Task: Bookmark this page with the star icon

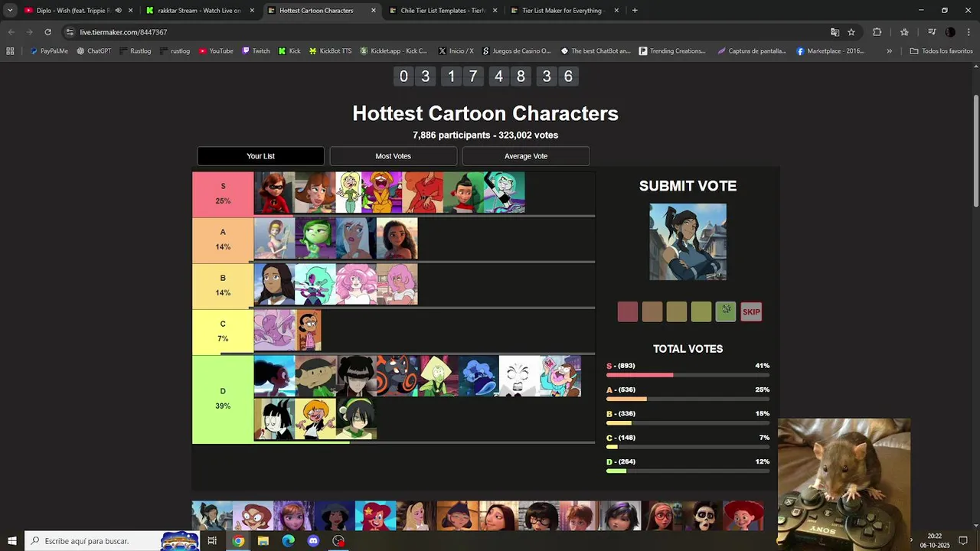Action: coord(851,32)
